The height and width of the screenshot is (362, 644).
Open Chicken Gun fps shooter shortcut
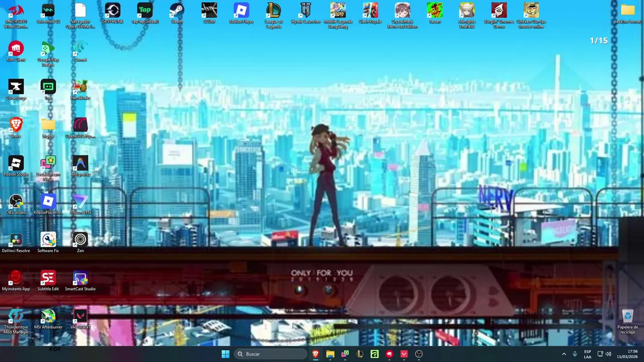tap(531, 16)
